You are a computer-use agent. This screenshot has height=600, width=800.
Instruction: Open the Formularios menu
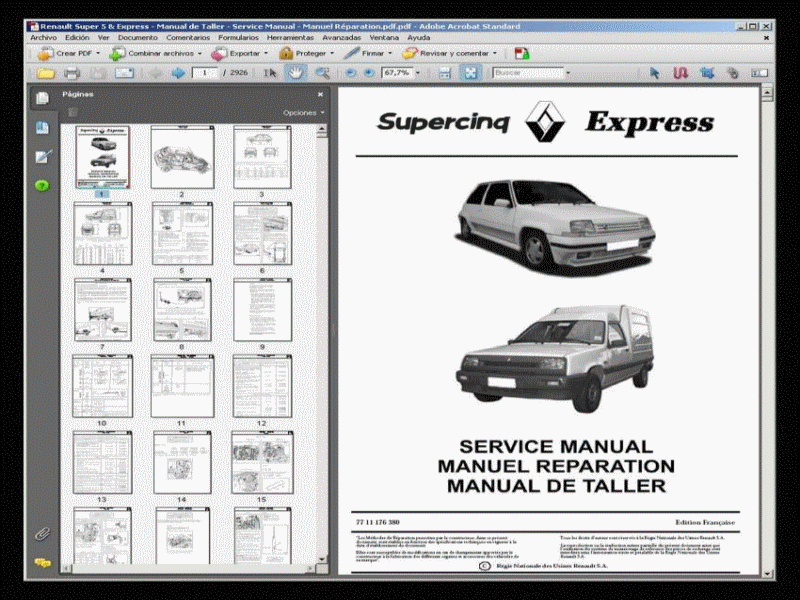coord(238,38)
